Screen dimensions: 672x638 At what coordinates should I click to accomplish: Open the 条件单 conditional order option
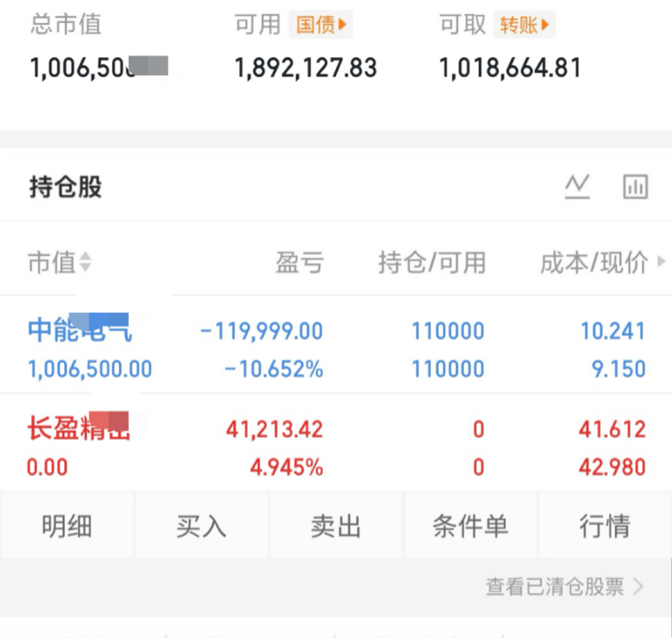pyautogui.click(x=470, y=526)
